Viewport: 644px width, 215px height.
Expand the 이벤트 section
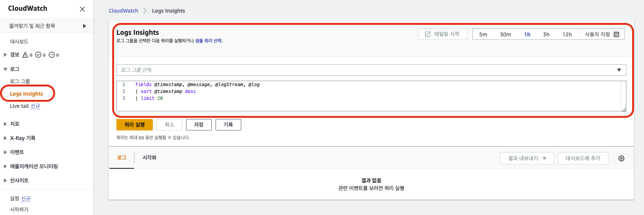pos(5,152)
